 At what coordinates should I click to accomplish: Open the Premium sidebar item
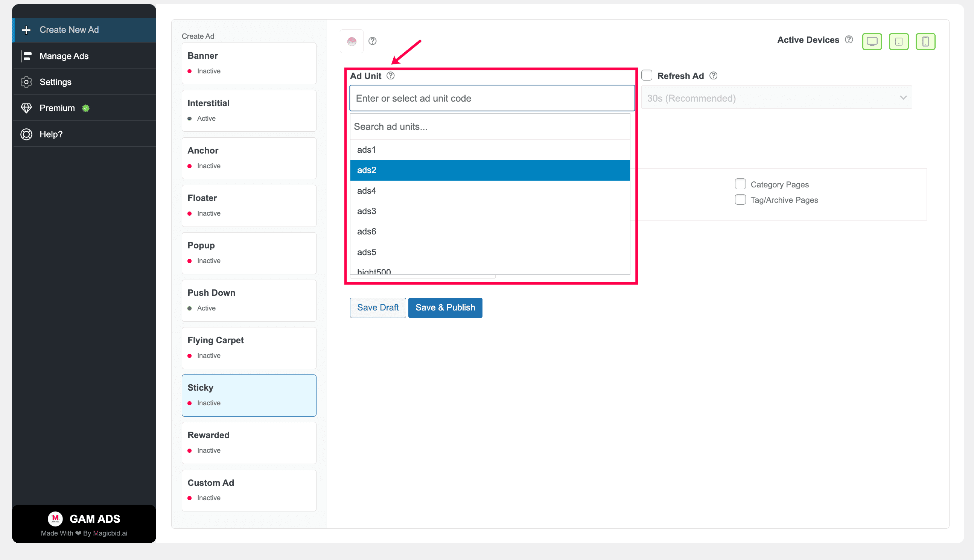(84, 108)
